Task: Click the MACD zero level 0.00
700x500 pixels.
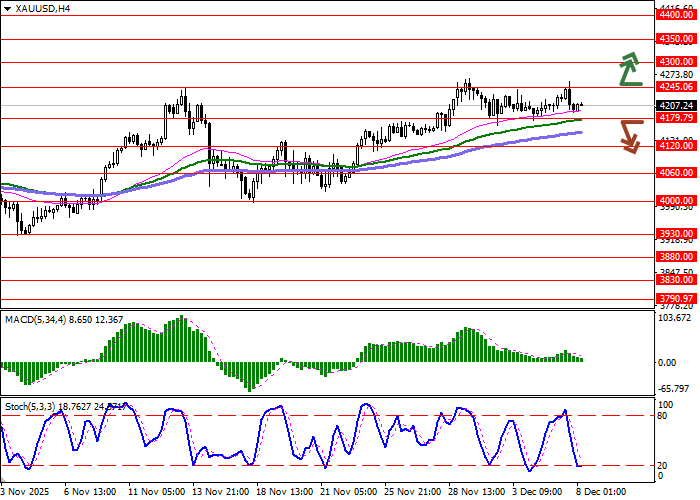Action: (x=667, y=362)
